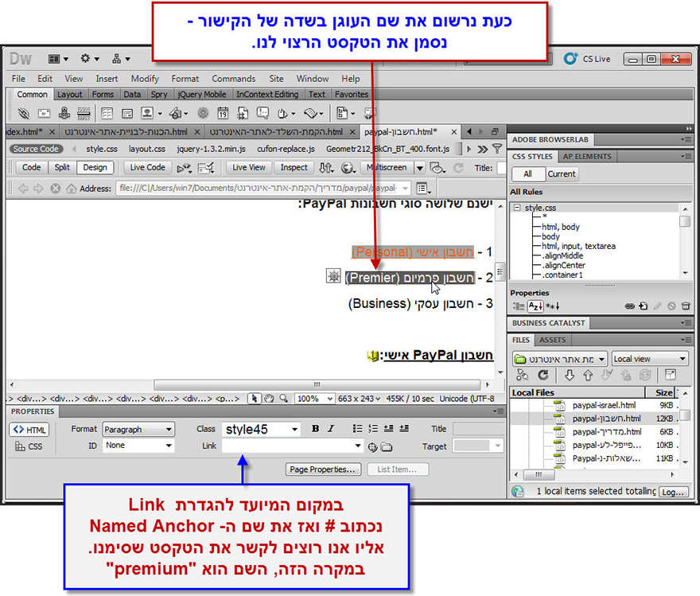This screenshot has width=700, height=596.
Task: Click the Refresh design view icon
Action: click(x=458, y=168)
